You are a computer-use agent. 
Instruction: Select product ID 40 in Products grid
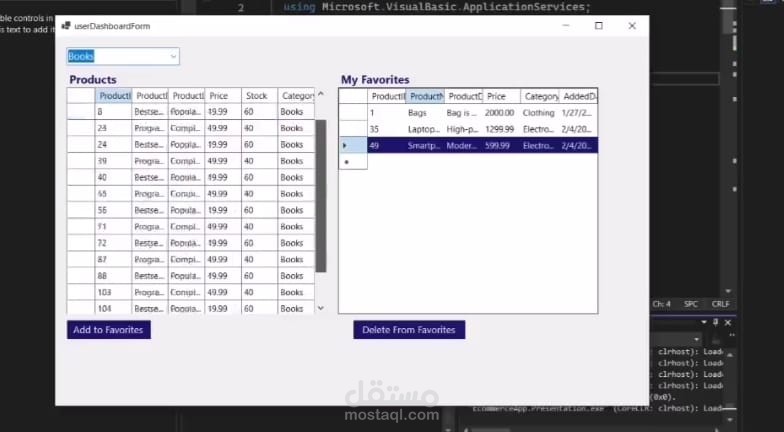pyautogui.click(x=114, y=178)
